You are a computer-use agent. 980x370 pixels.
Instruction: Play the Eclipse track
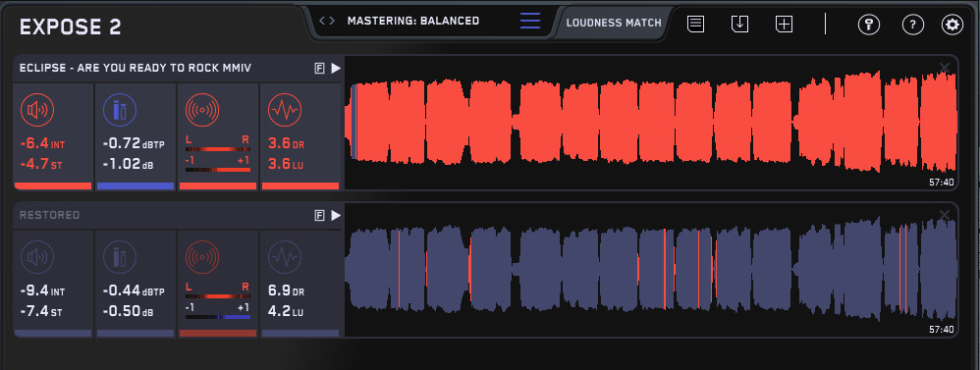[336, 68]
